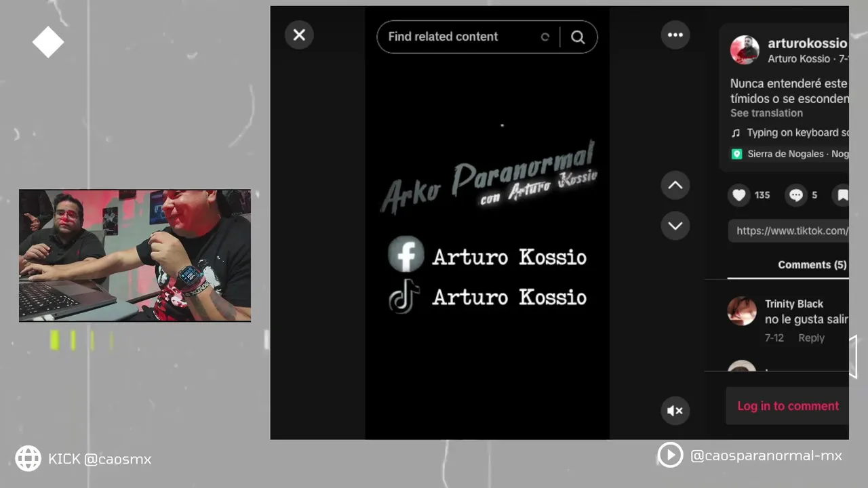
Task: Click the Facebook icon in the video
Action: [406, 254]
